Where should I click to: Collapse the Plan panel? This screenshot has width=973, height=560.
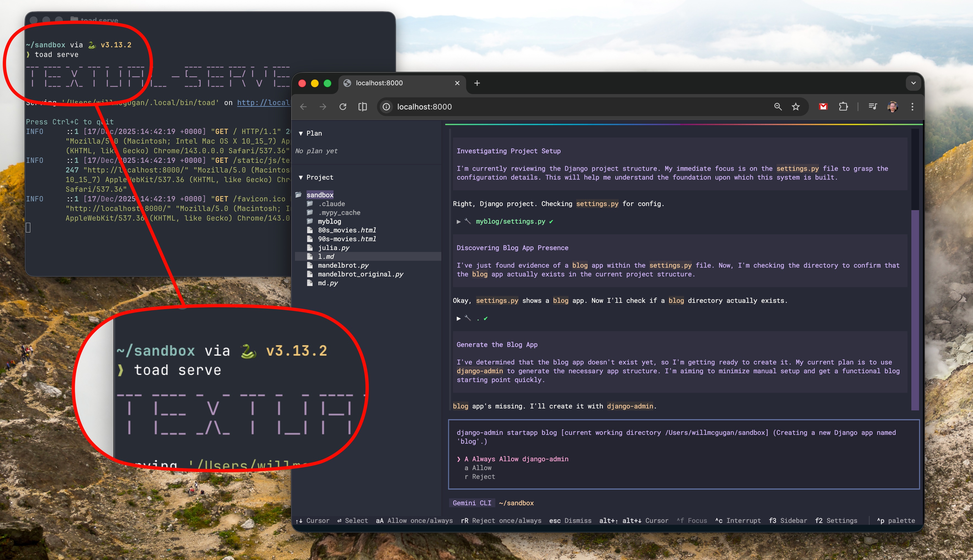301,133
